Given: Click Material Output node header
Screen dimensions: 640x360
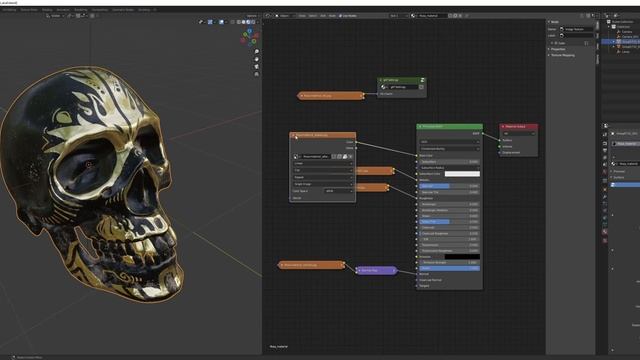Looking at the screenshot, I should tap(519, 127).
